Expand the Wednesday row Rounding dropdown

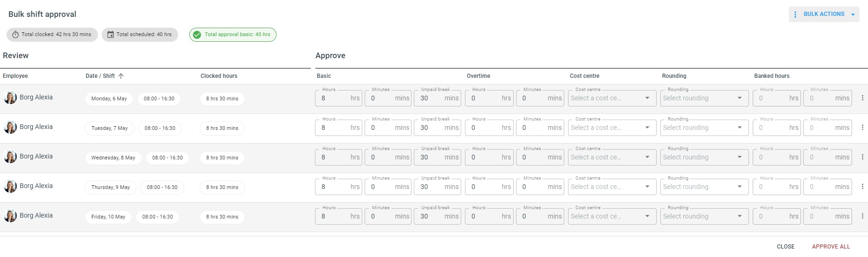point(703,157)
